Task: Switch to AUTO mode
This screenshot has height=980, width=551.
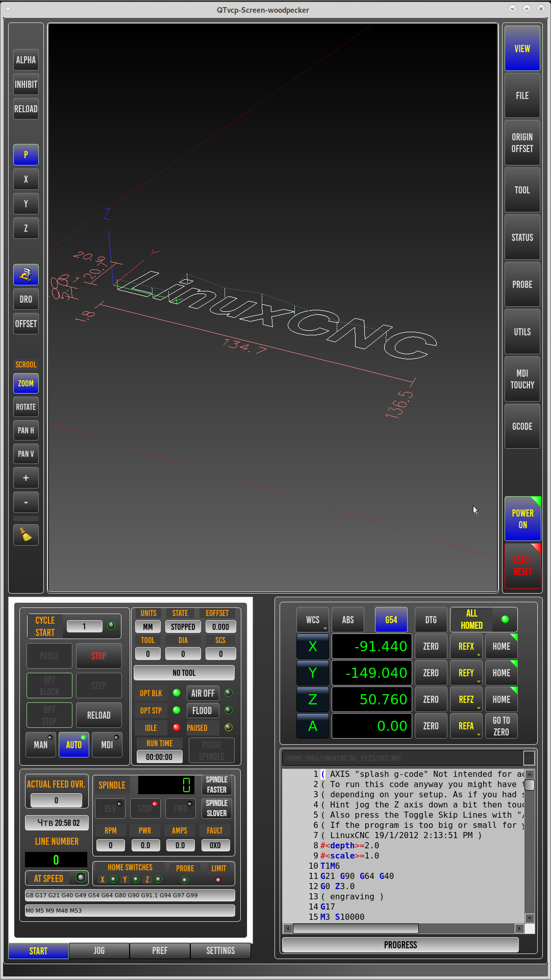Action: click(74, 745)
